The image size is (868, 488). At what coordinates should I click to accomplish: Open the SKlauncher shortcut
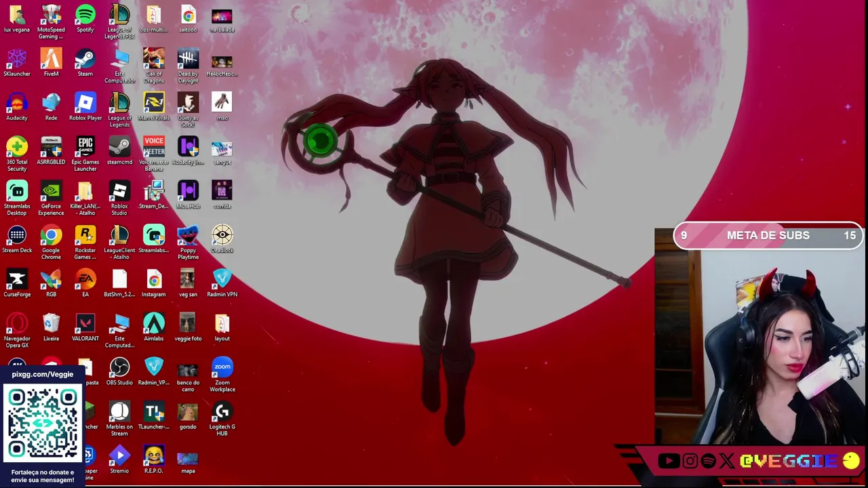click(x=17, y=62)
